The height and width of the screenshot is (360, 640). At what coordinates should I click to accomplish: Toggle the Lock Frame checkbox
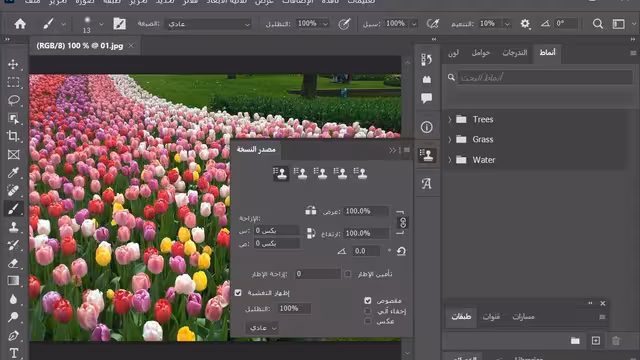pyautogui.click(x=348, y=274)
